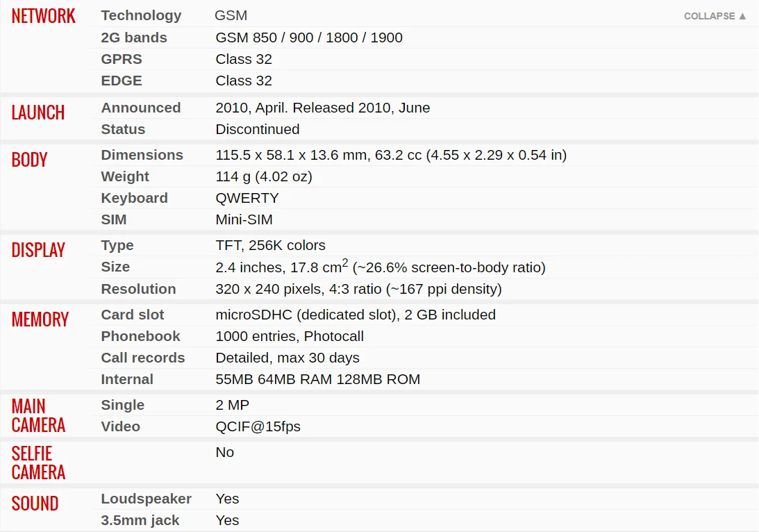Open the Technology spec link
The height and width of the screenshot is (532, 759).
[141, 15]
